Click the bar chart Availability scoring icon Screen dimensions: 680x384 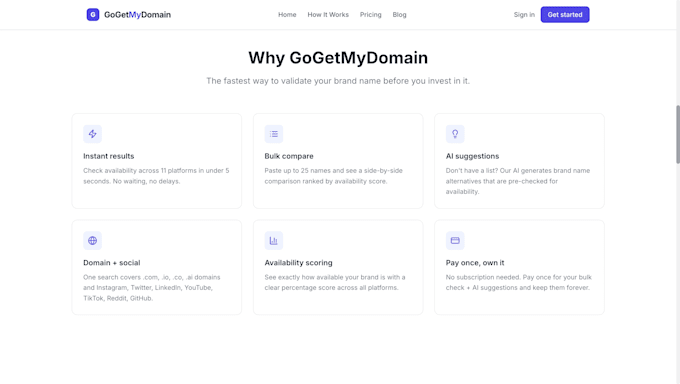click(x=274, y=241)
